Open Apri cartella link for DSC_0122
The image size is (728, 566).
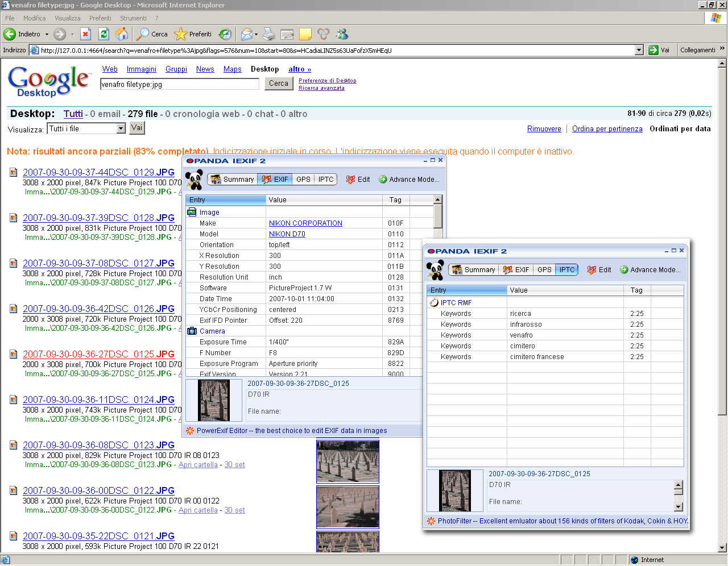[x=198, y=510]
